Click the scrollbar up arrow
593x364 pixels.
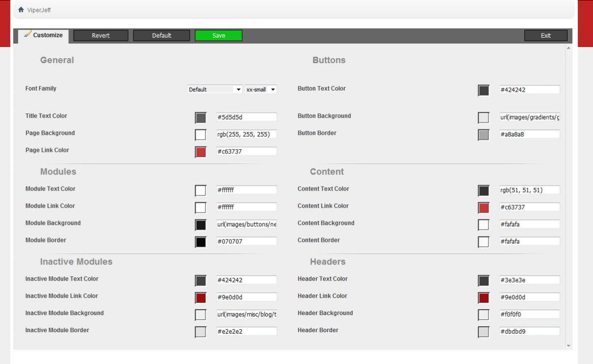569,48
